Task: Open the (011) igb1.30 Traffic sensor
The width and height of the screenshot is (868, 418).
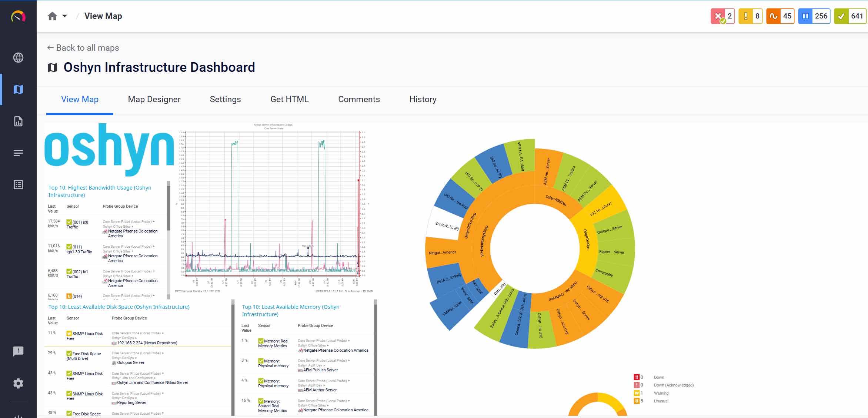Action: [79, 249]
